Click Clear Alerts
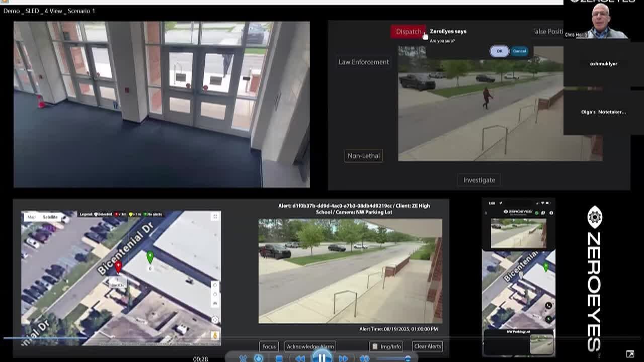644x362 pixels. click(x=427, y=346)
